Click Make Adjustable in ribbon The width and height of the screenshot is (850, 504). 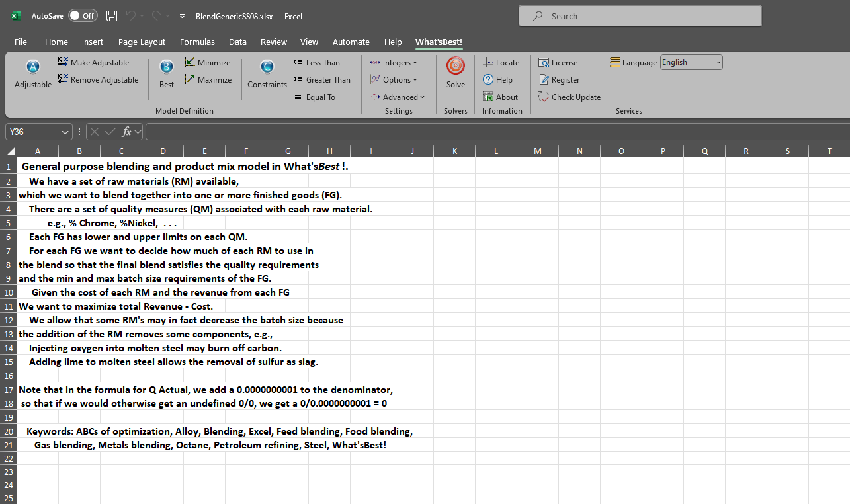pyautogui.click(x=93, y=62)
